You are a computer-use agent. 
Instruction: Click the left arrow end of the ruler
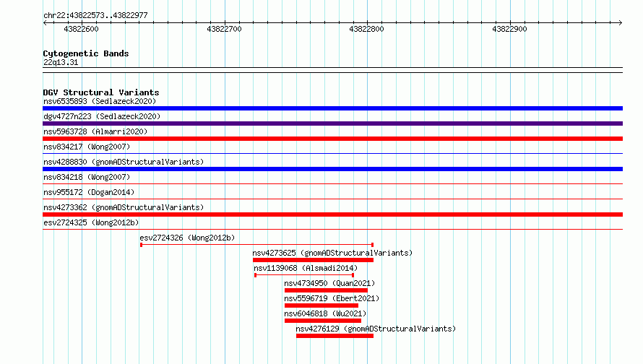[x=45, y=22]
